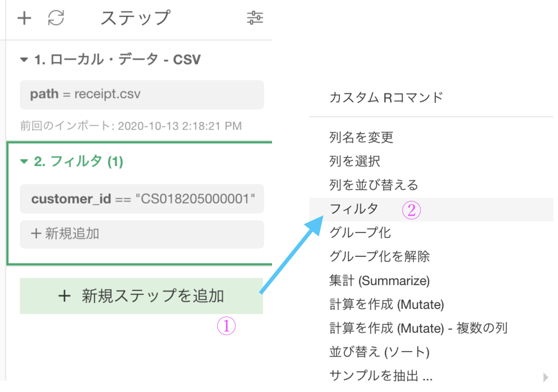Choose グループ化 menu item
The image size is (558, 392).
[x=360, y=233]
